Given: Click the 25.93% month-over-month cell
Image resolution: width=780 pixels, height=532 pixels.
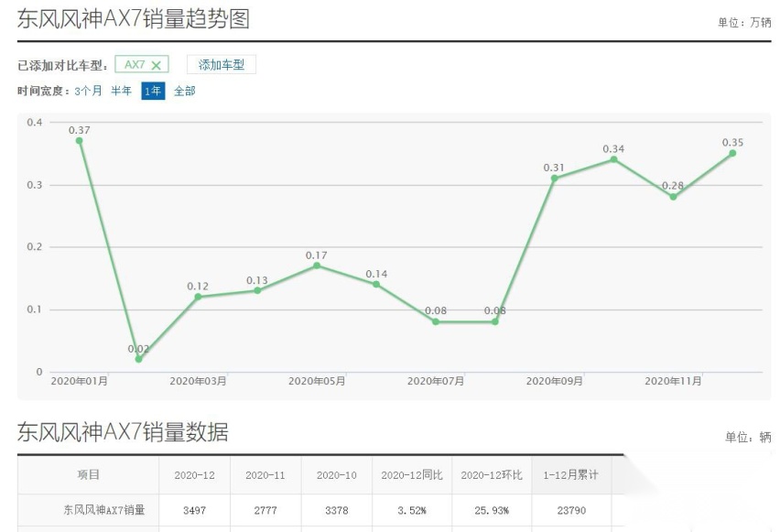Looking at the screenshot, I should tap(492, 511).
